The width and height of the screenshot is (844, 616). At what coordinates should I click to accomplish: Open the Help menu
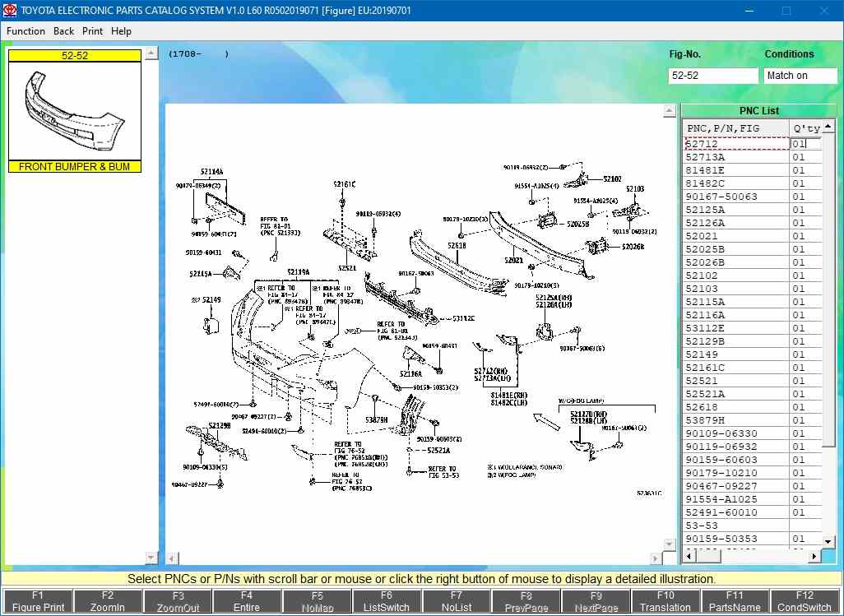121,31
